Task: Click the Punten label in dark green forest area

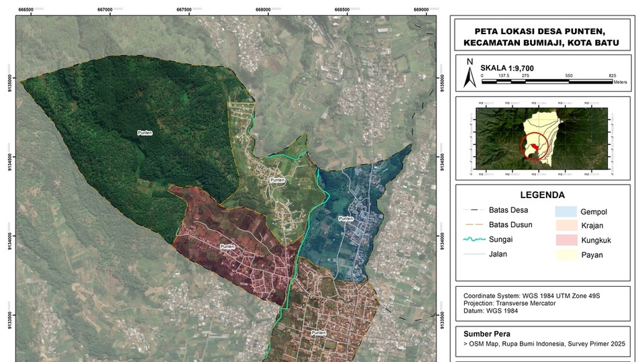Action: [144, 133]
